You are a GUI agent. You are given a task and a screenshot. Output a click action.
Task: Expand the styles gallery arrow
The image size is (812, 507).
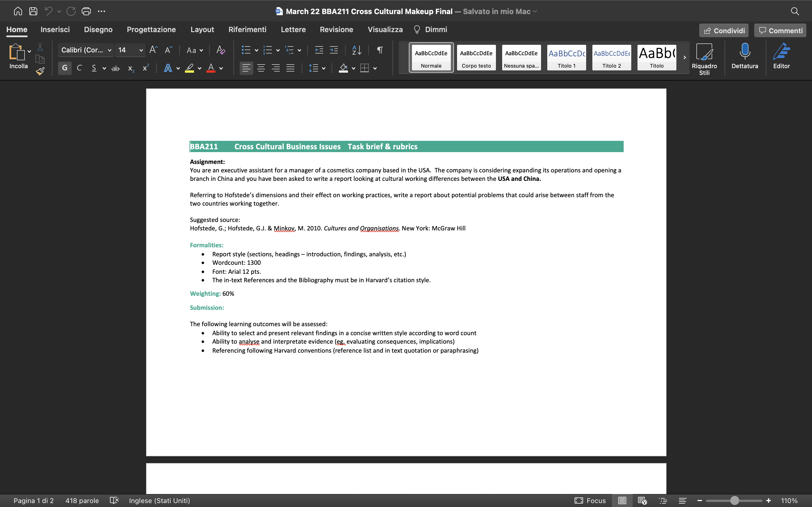685,57
